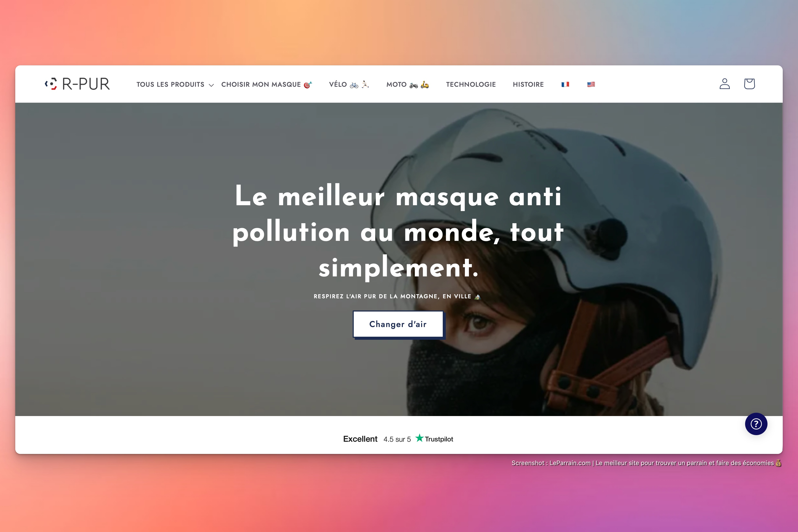
Task: Expand the Tous les produits chevron
Action: pyautogui.click(x=211, y=85)
